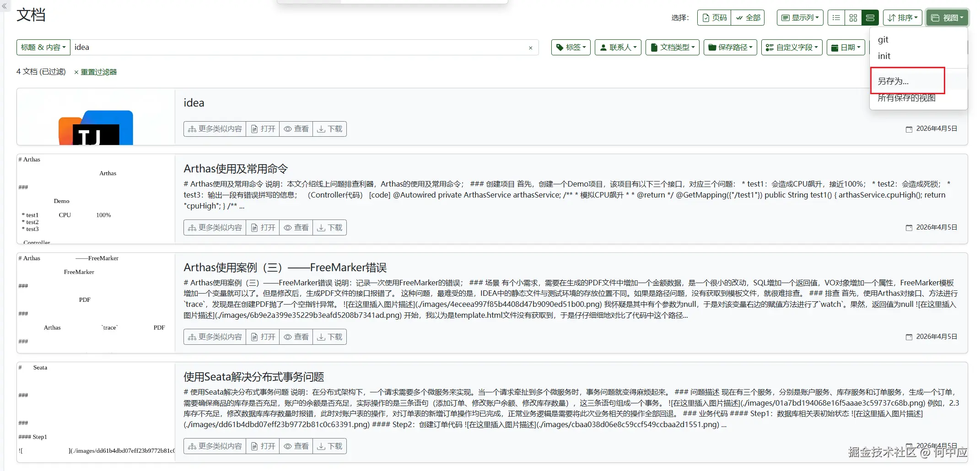Switch to grid card view icon
The image size is (980, 471).
(853, 17)
